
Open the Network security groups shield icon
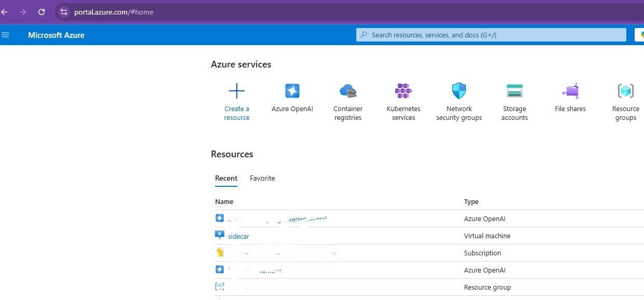pyautogui.click(x=459, y=91)
